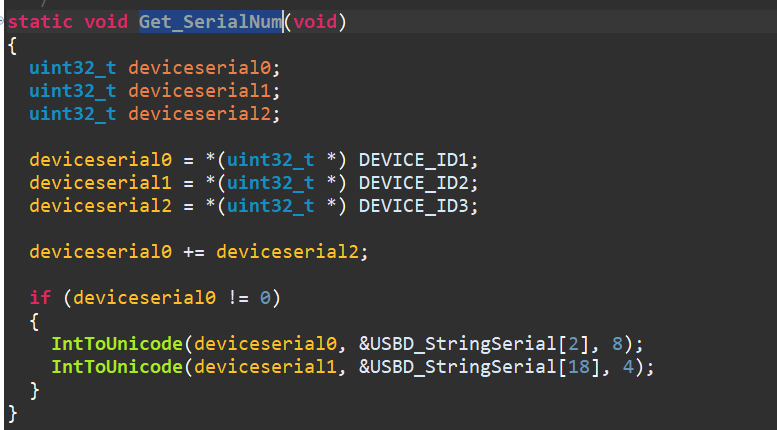Click deviceserial2 in its uint32_t declaration
The image size is (777, 430).
point(205,114)
